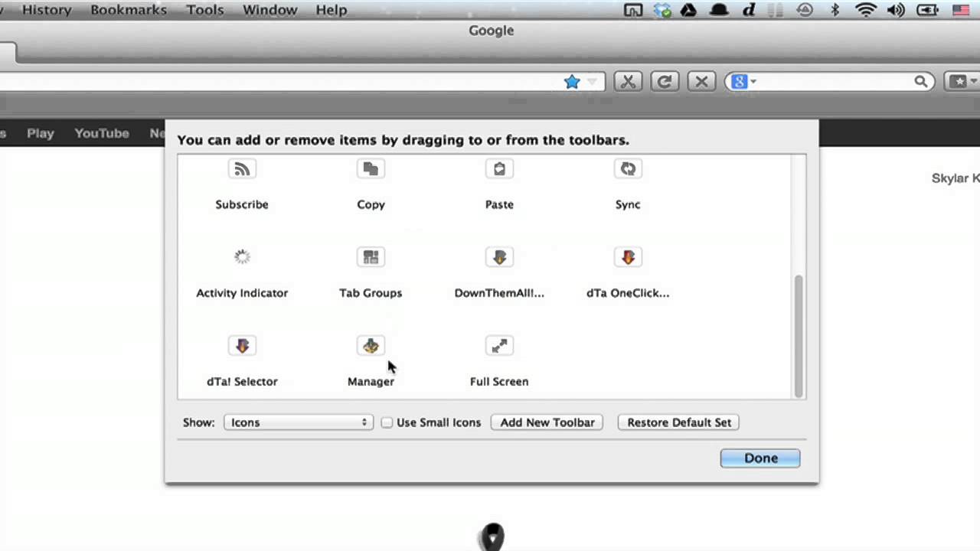Pick the Tab Groups icon
This screenshot has width=980, height=551.
[x=371, y=257]
